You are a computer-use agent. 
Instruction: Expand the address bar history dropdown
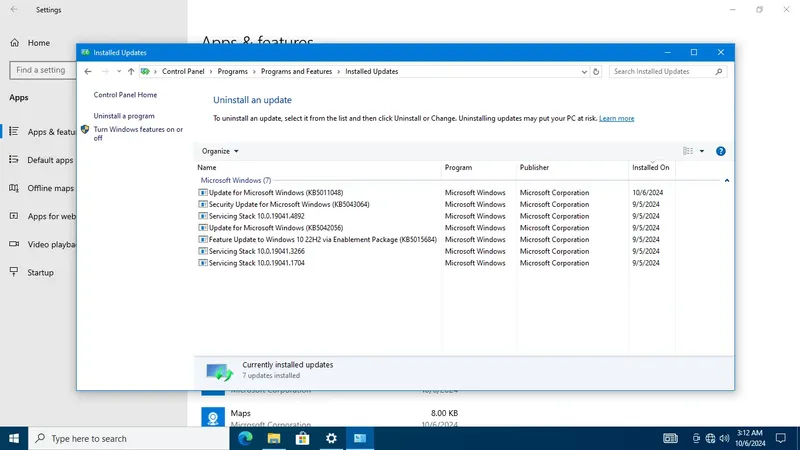(x=584, y=71)
